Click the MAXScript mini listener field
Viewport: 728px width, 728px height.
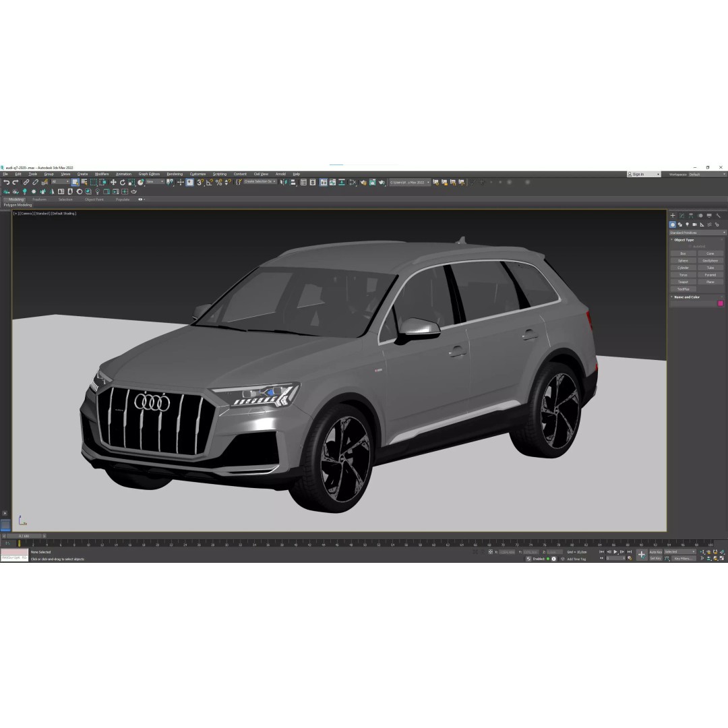(x=14, y=557)
